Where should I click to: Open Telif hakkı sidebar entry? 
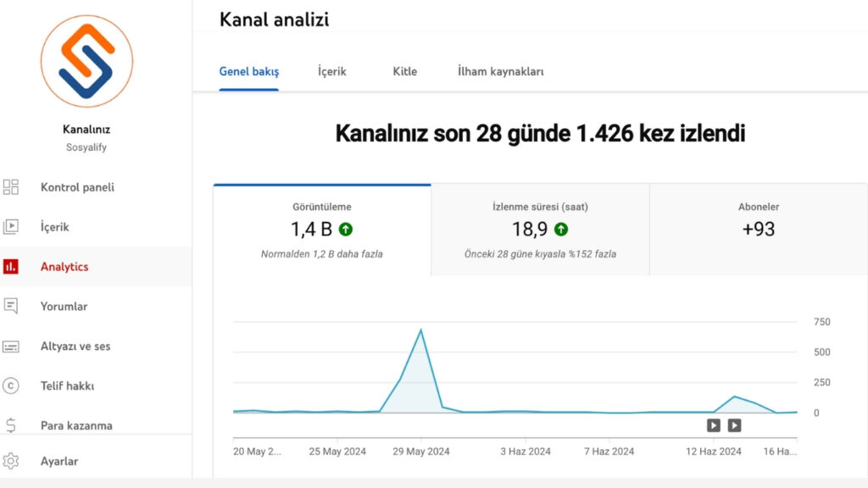(68, 385)
